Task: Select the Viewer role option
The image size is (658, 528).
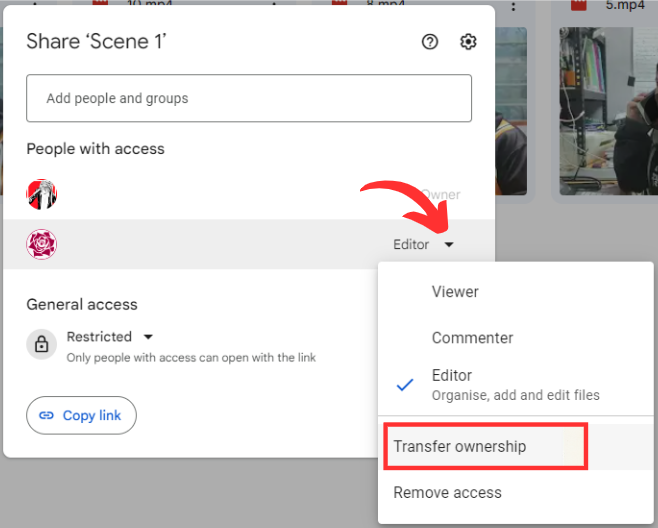Action: [x=455, y=292]
